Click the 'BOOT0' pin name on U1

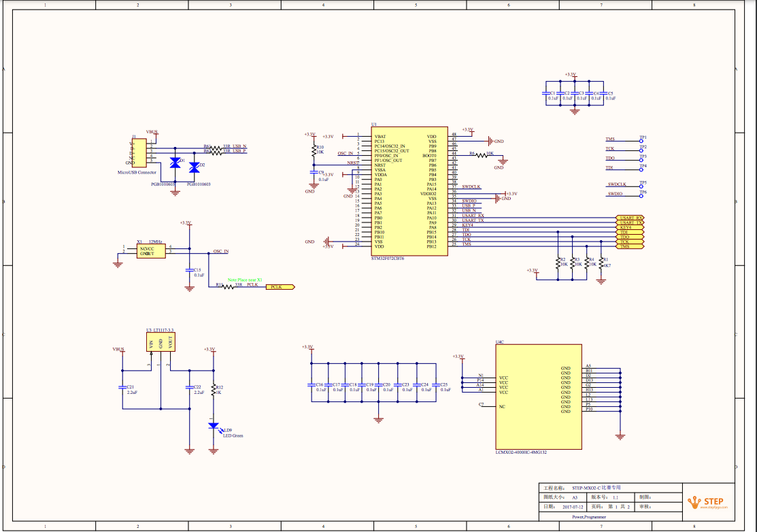click(x=429, y=155)
